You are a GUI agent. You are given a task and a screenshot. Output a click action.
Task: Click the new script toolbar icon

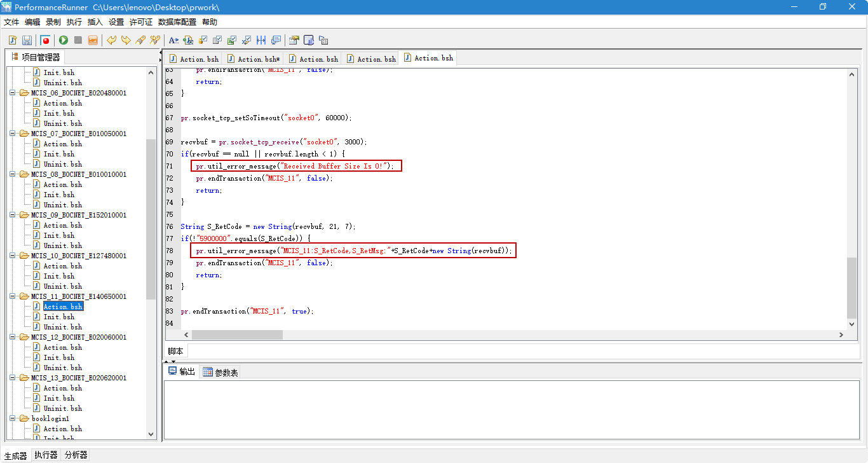(13, 40)
